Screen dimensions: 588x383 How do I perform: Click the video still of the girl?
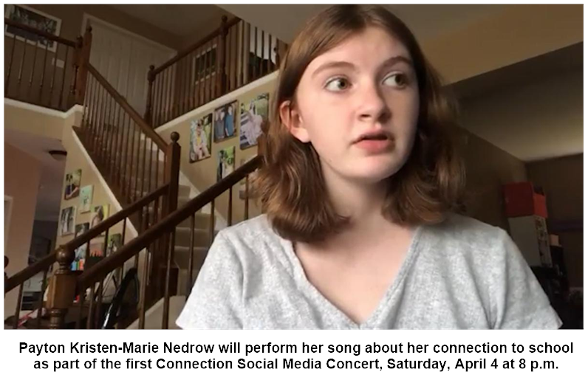tap(293, 167)
